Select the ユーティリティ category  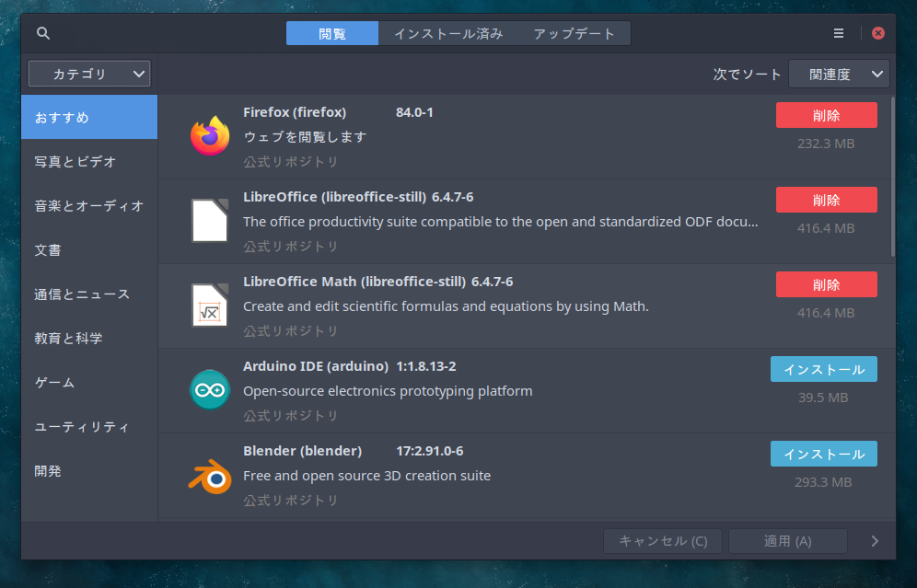pyautogui.click(x=89, y=427)
